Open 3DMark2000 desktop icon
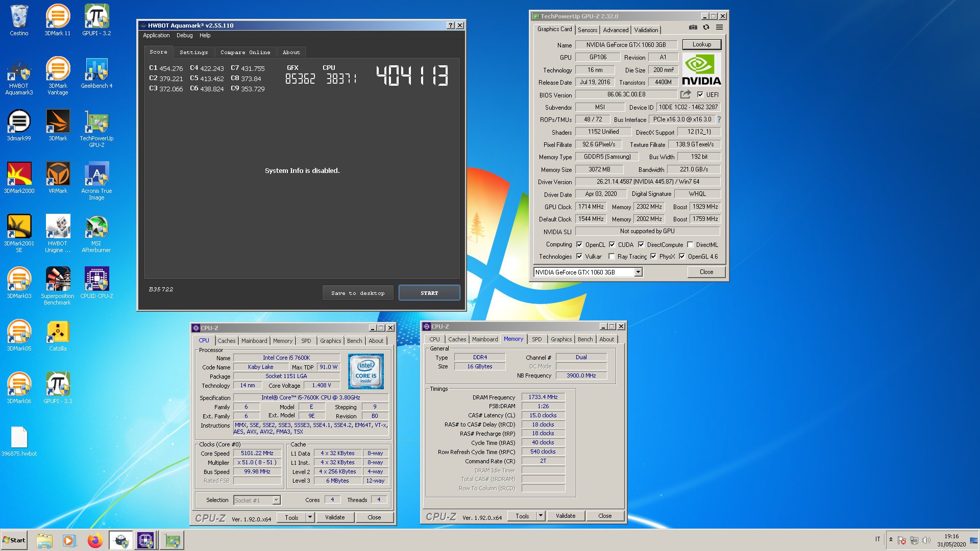Screen dimensions: 980x551 point(19,178)
